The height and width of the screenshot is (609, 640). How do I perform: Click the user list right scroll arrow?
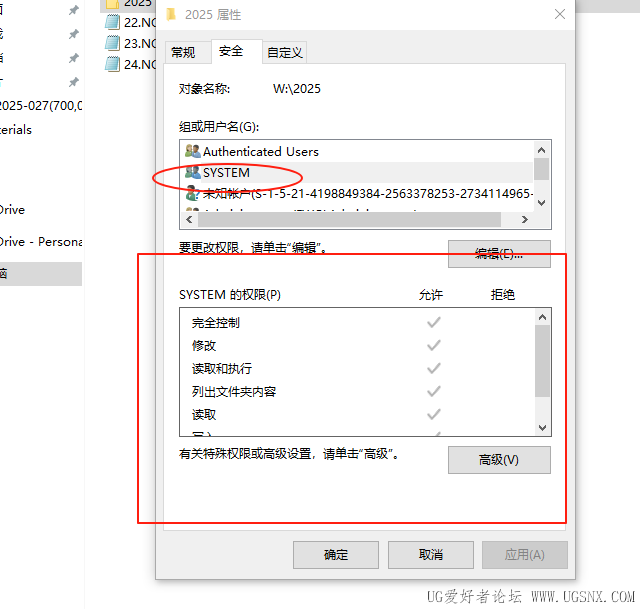[525, 220]
